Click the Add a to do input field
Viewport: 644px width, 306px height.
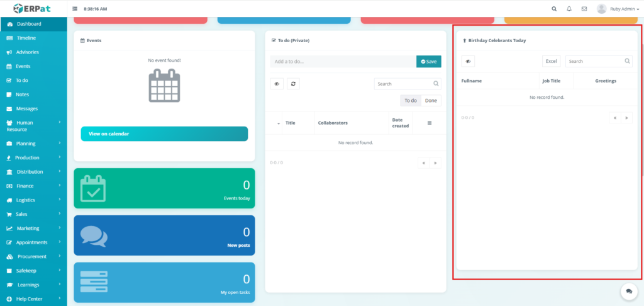click(343, 62)
